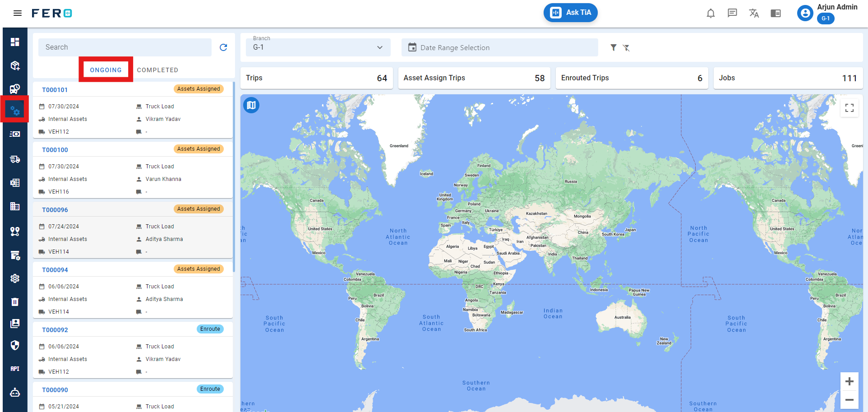Open trip T000100
The height and width of the screenshot is (412, 868).
[55, 150]
